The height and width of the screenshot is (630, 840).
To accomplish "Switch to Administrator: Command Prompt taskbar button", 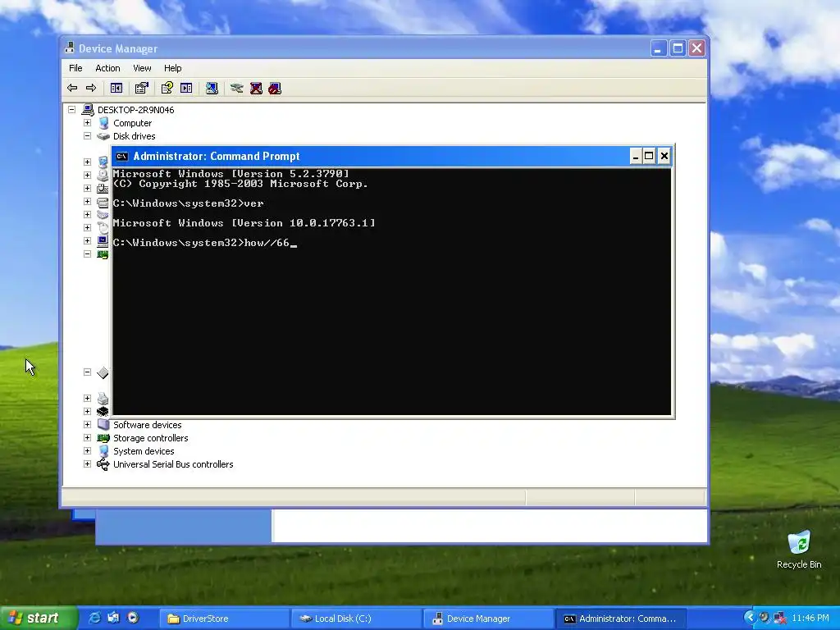I will coord(620,619).
